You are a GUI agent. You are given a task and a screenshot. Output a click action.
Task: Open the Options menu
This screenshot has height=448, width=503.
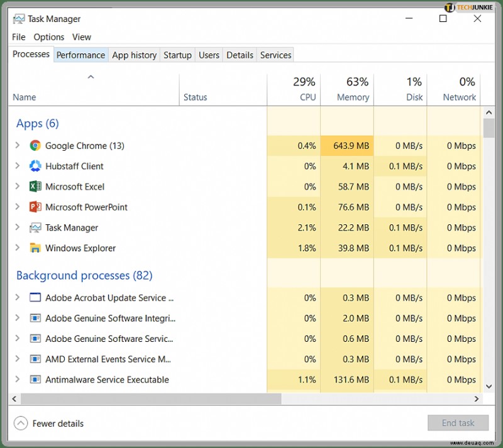pos(49,37)
